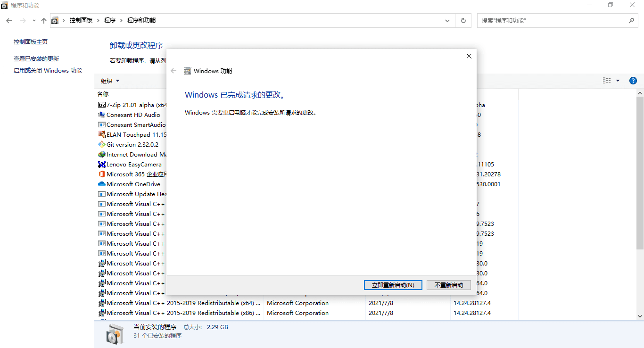Click the up one level arrow
The height and width of the screenshot is (348, 644).
pos(44,21)
